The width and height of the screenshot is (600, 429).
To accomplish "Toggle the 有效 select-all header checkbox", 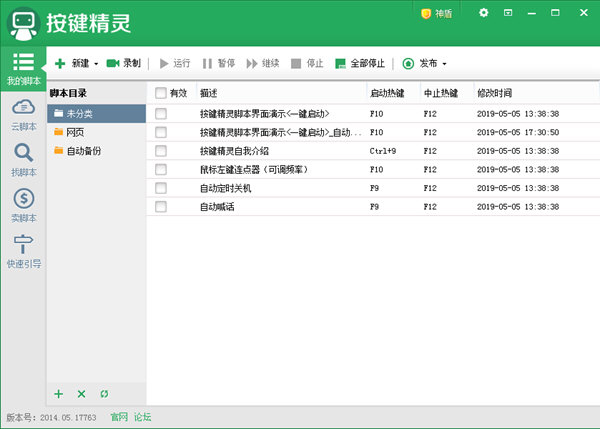I will 160,93.
